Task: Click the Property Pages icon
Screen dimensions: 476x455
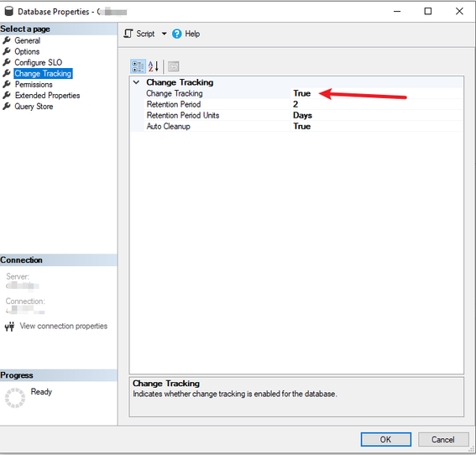Action: [x=173, y=66]
